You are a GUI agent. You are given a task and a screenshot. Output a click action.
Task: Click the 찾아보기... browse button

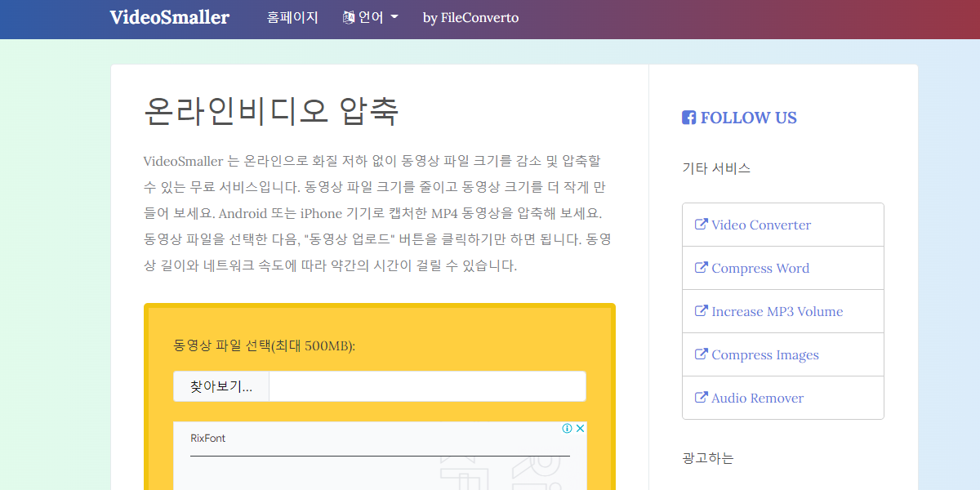[221, 386]
